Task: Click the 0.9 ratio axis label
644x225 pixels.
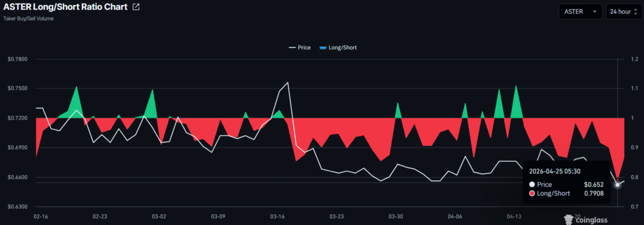Action: tap(635, 147)
